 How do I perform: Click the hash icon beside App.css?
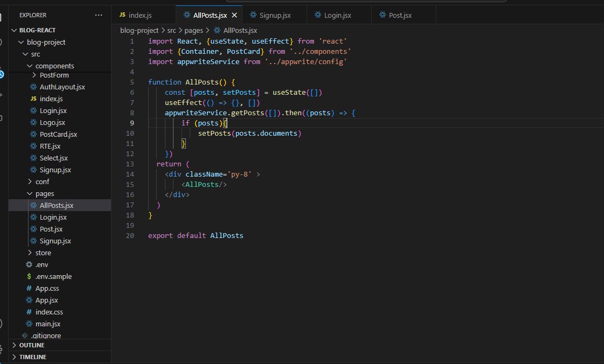tap(29, 288)
